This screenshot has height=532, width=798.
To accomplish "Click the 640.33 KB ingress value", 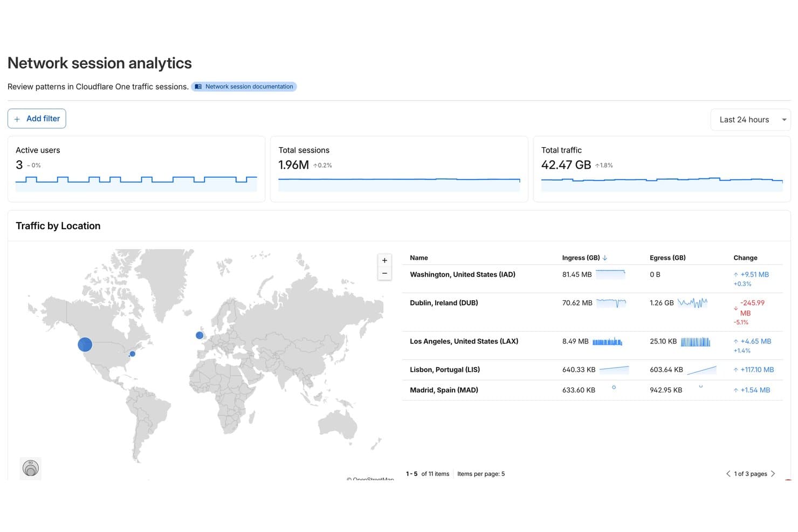I will coord(579,370).
